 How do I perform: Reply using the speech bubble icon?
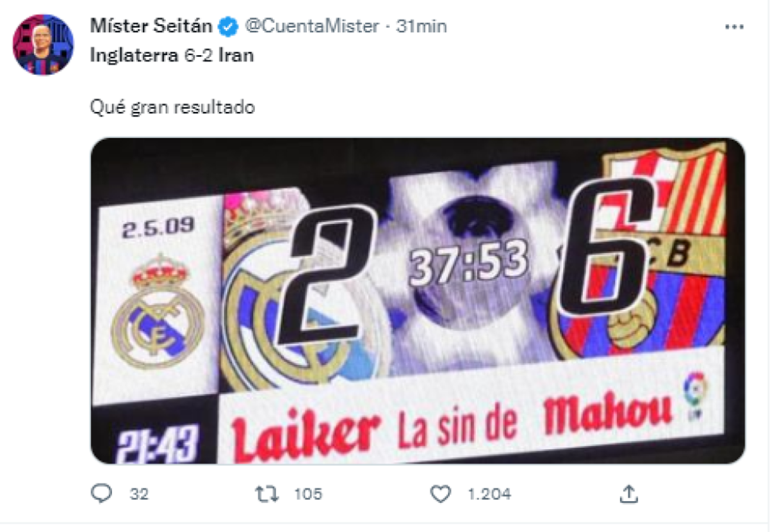coord(101,493)
